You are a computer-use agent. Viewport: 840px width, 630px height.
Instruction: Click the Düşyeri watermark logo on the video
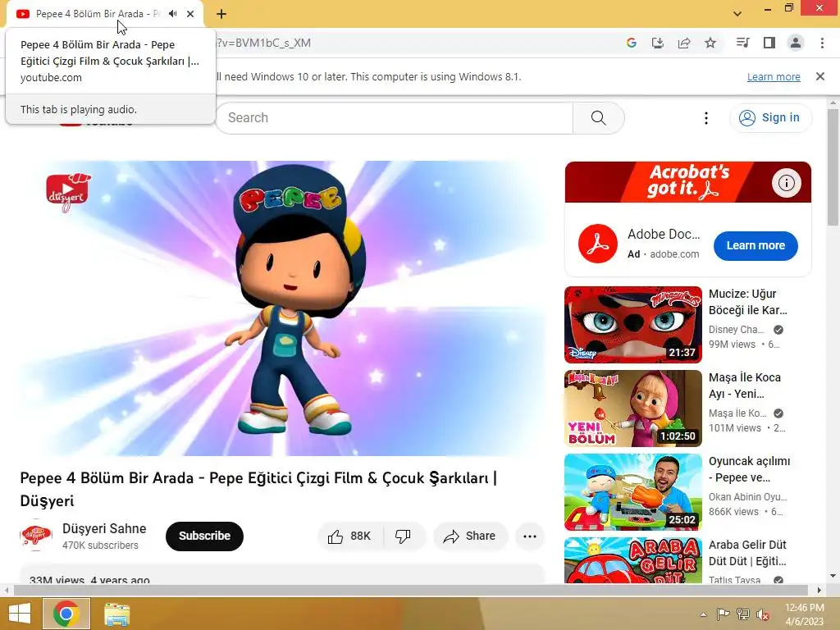68,192
